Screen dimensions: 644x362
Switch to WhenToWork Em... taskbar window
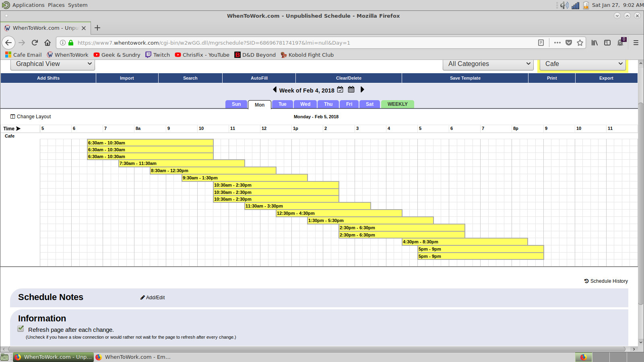coord(133,357)
